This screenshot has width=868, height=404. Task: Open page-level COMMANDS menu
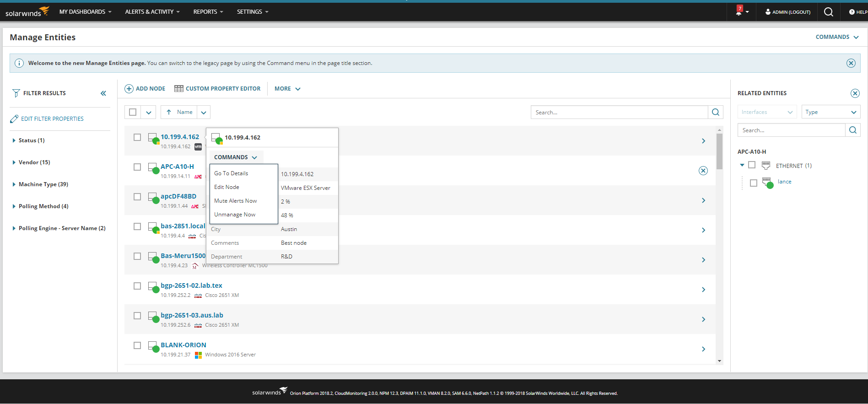point(837,37)
